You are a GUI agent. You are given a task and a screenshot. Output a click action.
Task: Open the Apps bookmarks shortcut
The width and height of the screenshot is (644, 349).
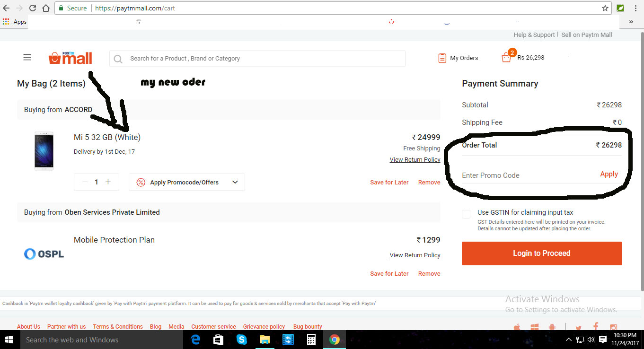point(14,22)
